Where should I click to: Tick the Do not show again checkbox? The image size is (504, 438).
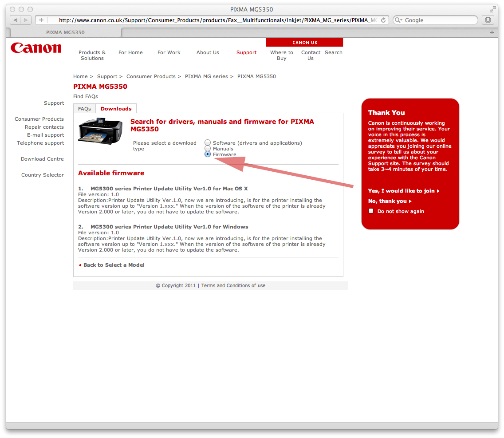(x=371, y=211)
